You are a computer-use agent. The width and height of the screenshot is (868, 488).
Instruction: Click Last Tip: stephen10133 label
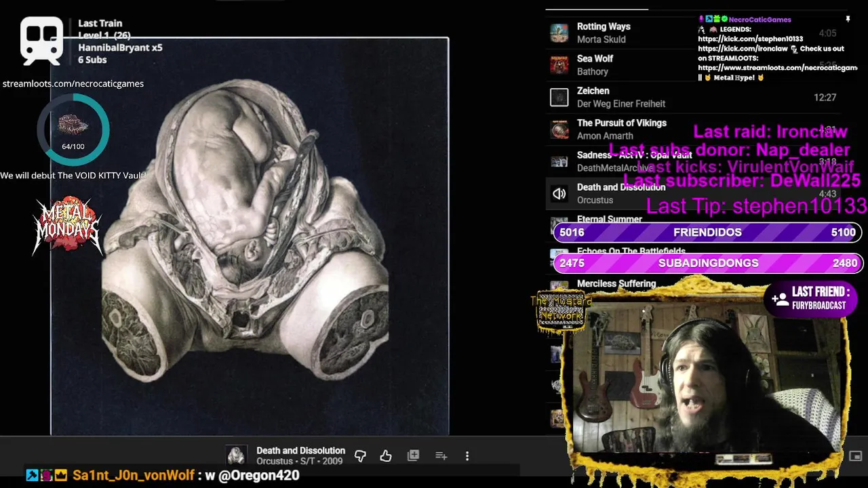coord(756,205)
